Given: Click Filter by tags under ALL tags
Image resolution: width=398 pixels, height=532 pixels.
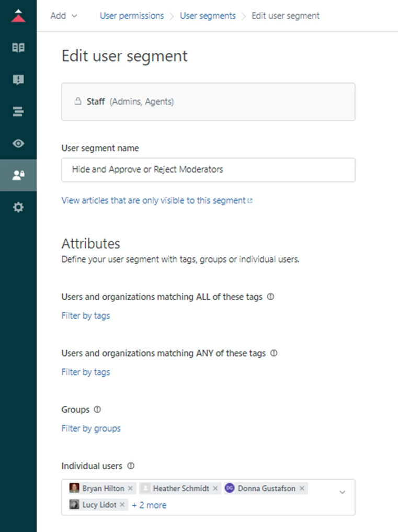Looking at the screenshot, I should click(x=85, y=315).
